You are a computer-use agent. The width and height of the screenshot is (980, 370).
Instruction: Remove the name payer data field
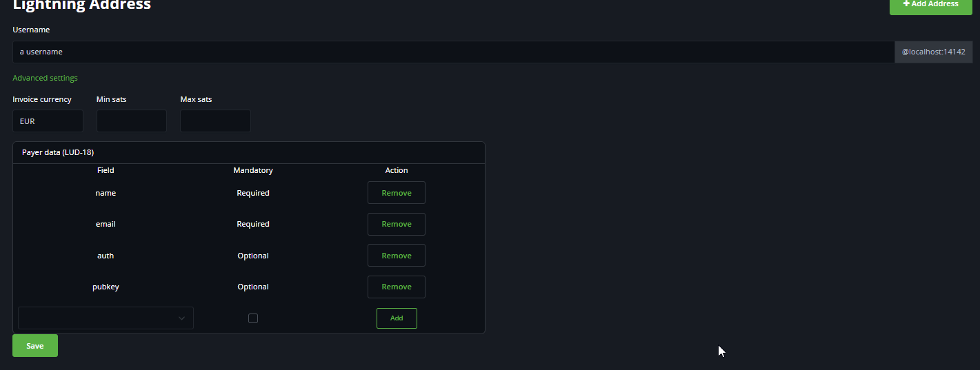coord(397,193)
